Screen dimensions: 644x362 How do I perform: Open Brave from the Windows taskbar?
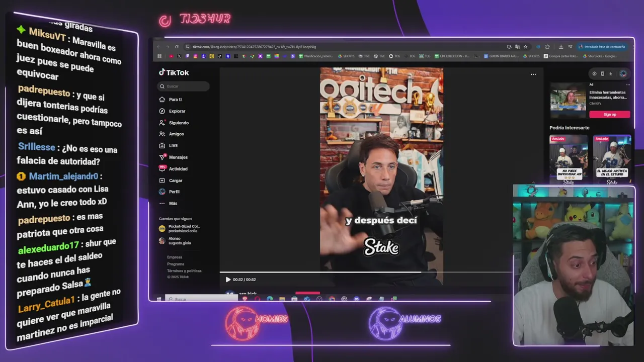click(x=245, y=299)
